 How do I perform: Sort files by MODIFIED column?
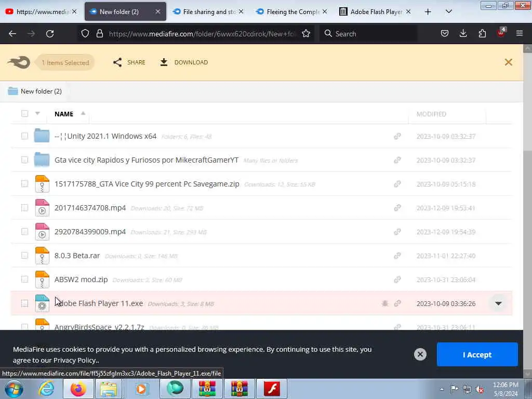click(431, 114)
